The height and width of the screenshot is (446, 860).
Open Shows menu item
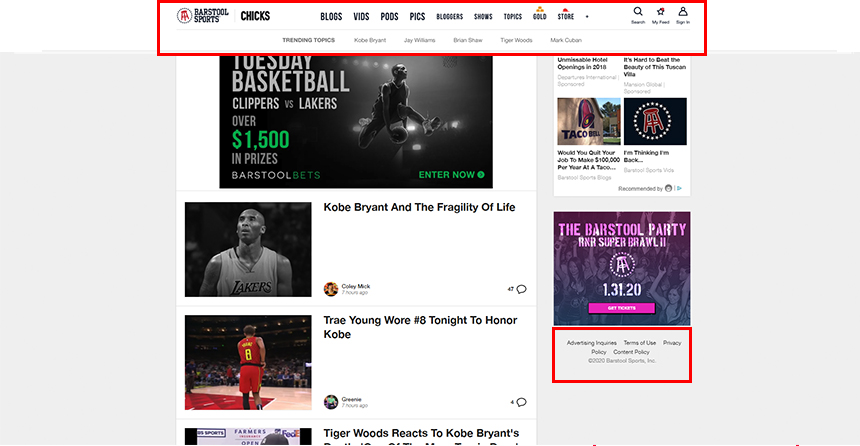coord(483,17)
